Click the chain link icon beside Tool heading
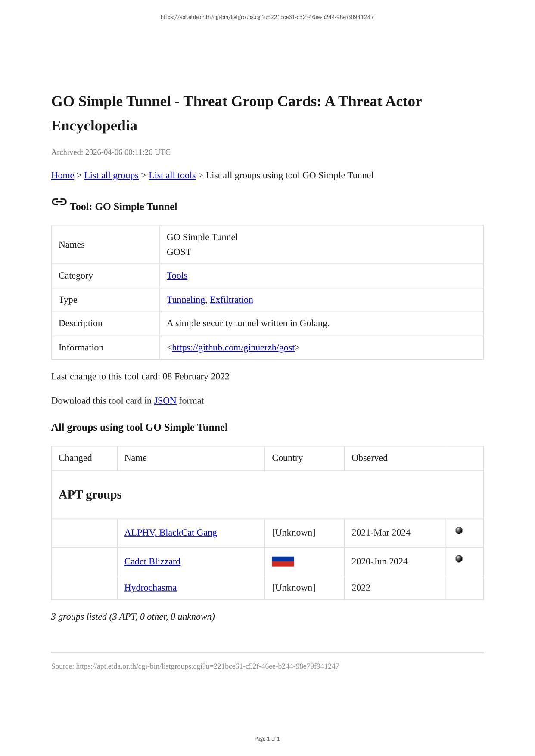The height and width of the screenshot is (756, 535). [59, 202]
